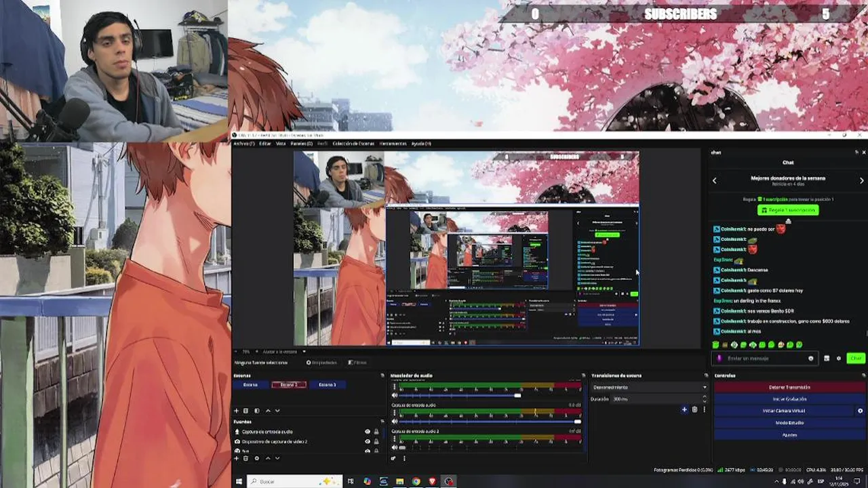Click Iniciar Grabación button
This screenshot has height=488, width=868.
coord(790,399)
